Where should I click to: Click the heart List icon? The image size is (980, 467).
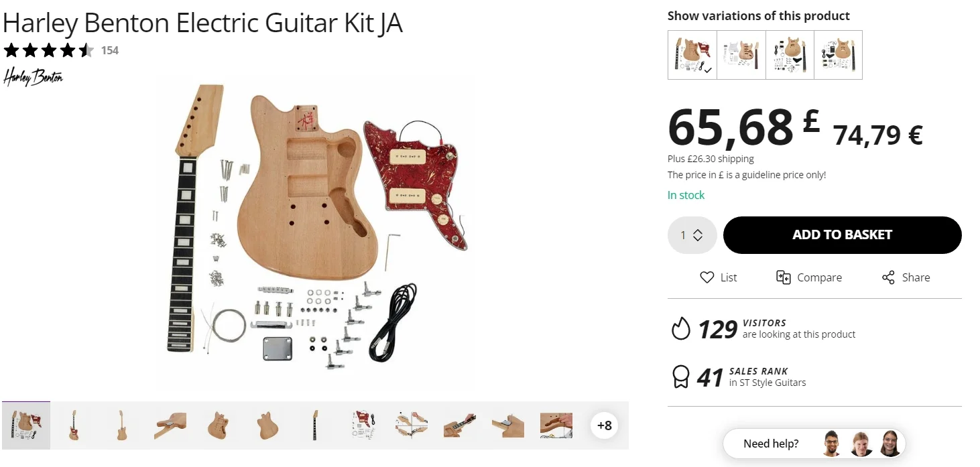(707, 277)
